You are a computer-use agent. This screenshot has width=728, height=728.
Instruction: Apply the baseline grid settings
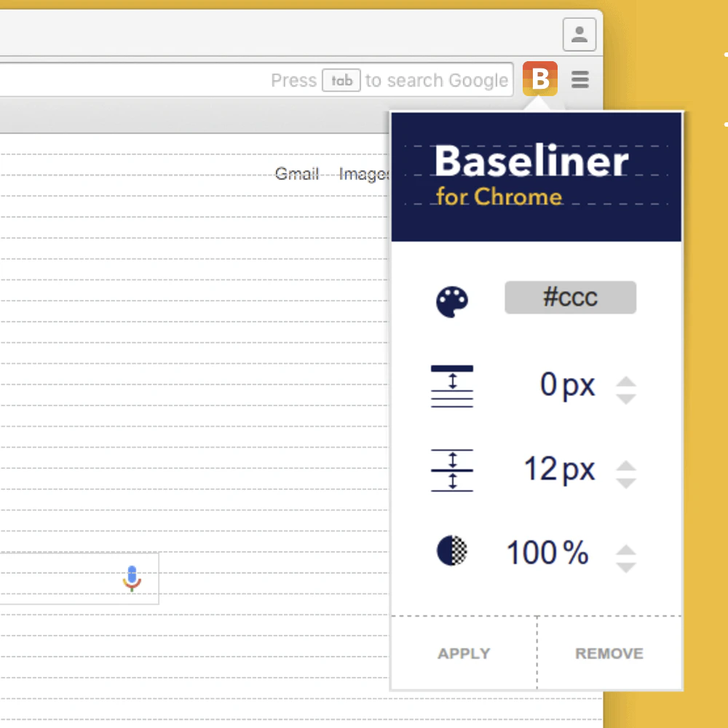464,653
